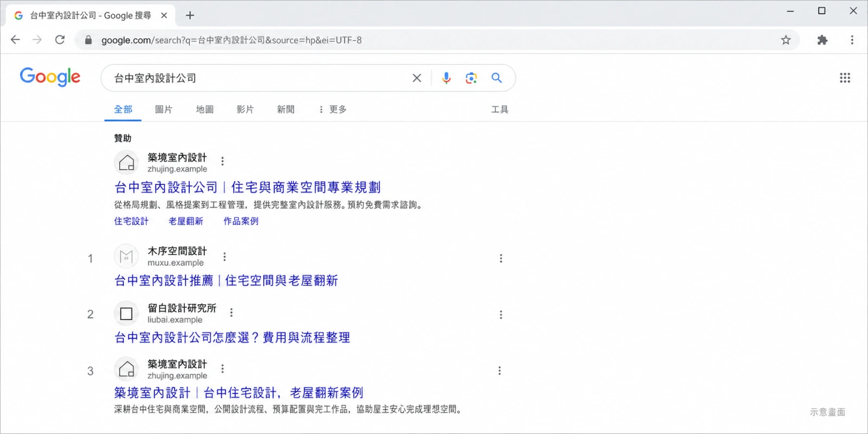Viewport: 868px width, 434px height.
Task: Click 留白設計研究所 site name
Action: (182, 308)
